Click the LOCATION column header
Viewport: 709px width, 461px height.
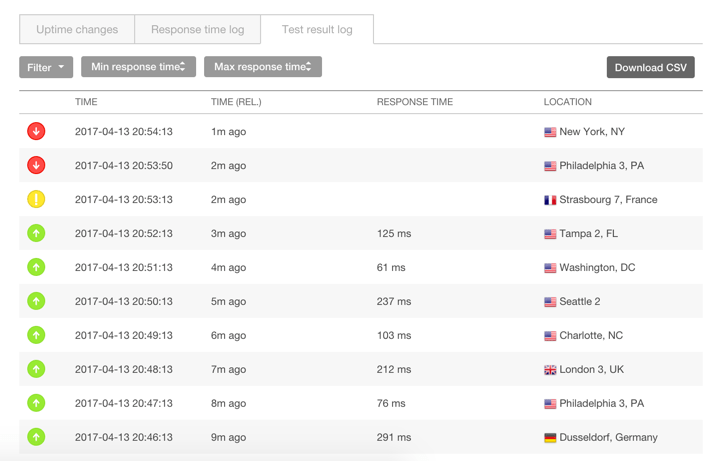click(x=567, y=102)
